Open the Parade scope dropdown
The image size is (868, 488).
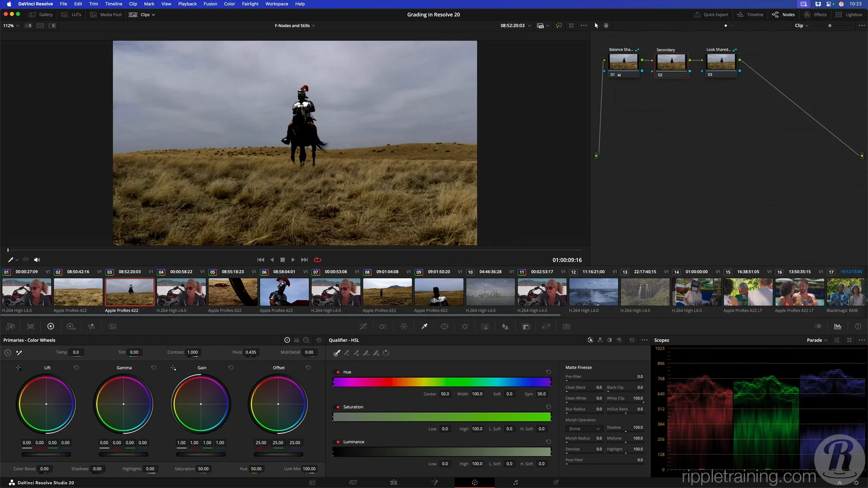click(816, 340)
